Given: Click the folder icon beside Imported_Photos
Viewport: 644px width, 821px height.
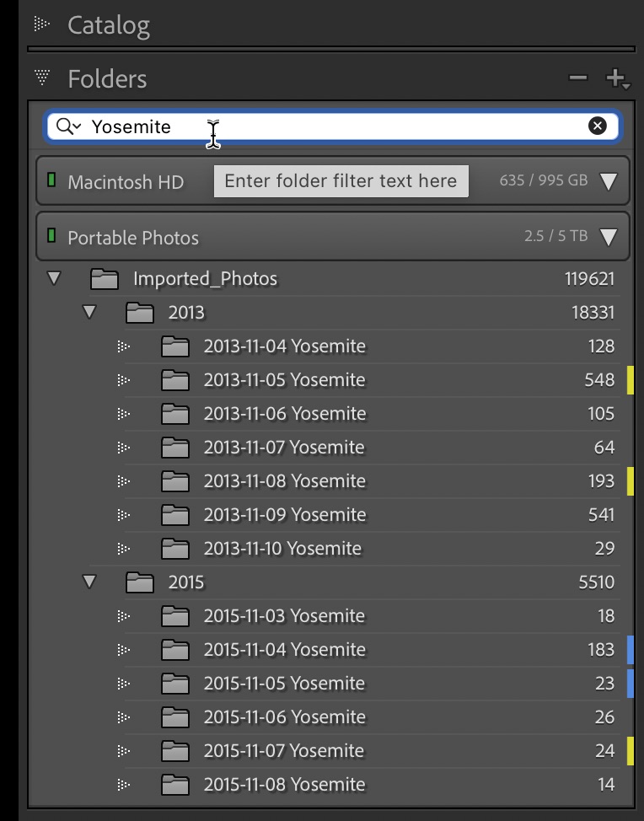Looking at the screenshot, I should pos(104,278).
